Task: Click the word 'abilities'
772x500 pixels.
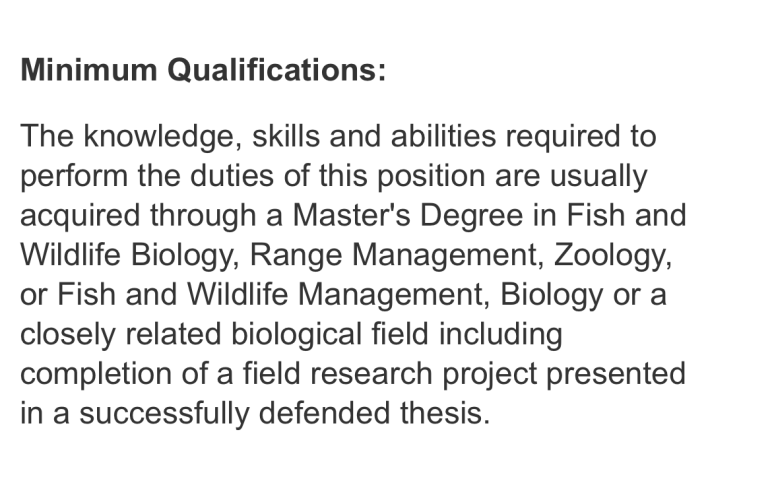Action: [444, 136]
